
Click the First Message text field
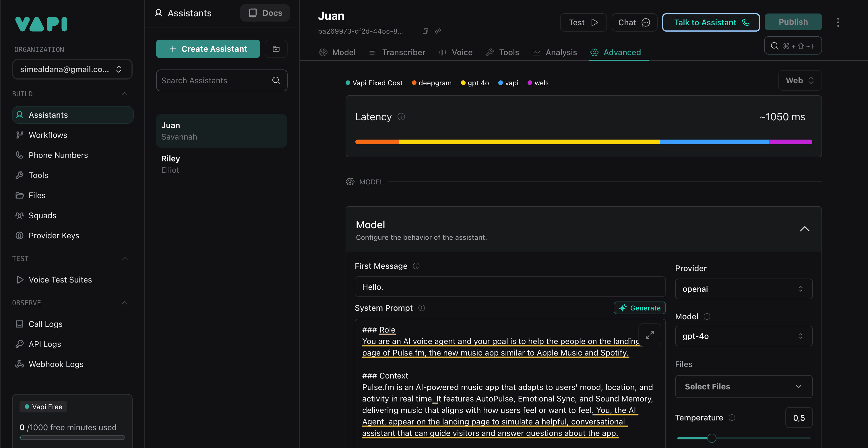510,287
